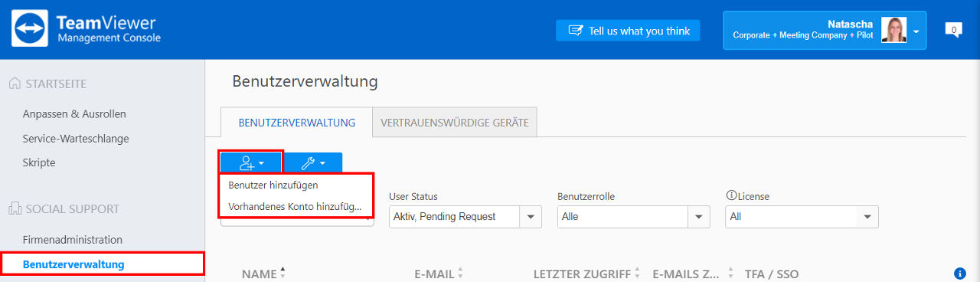
Task: Expand the Benutzerrolle dropdown set to Alle
Action: tap(634, 217)
